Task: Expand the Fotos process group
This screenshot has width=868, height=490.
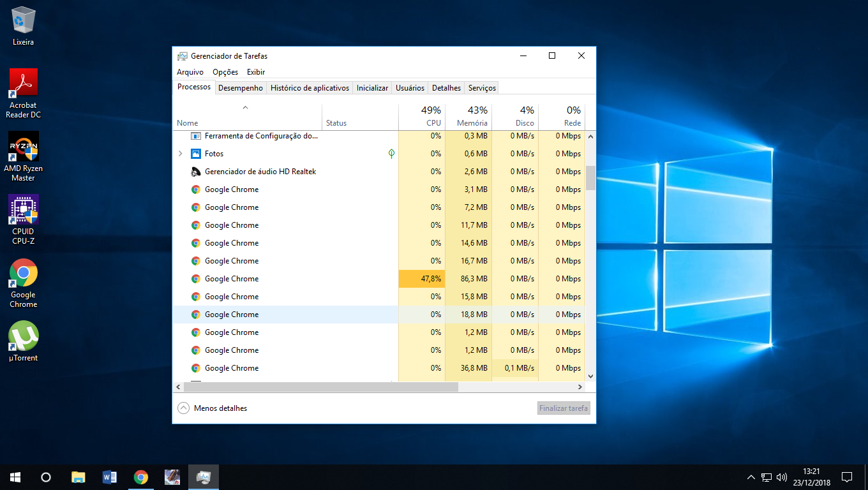Action: click(181, 154)
